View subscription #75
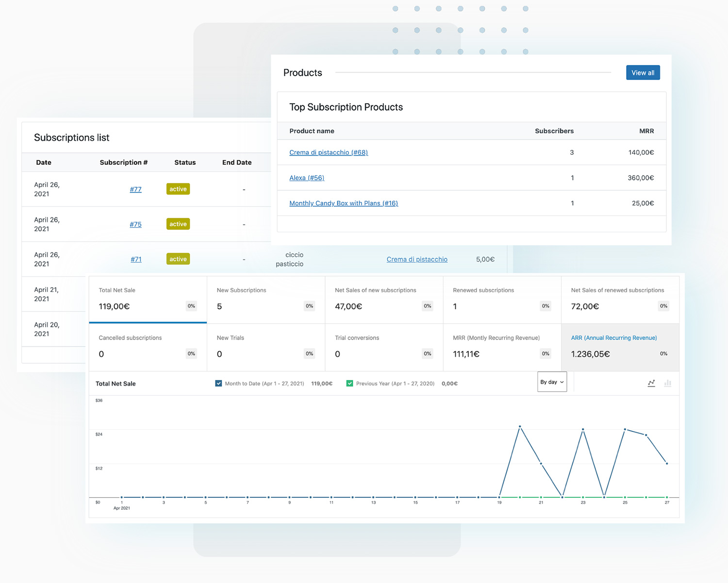Viewport: 728px width, 583px height. (x=135, y=224)
